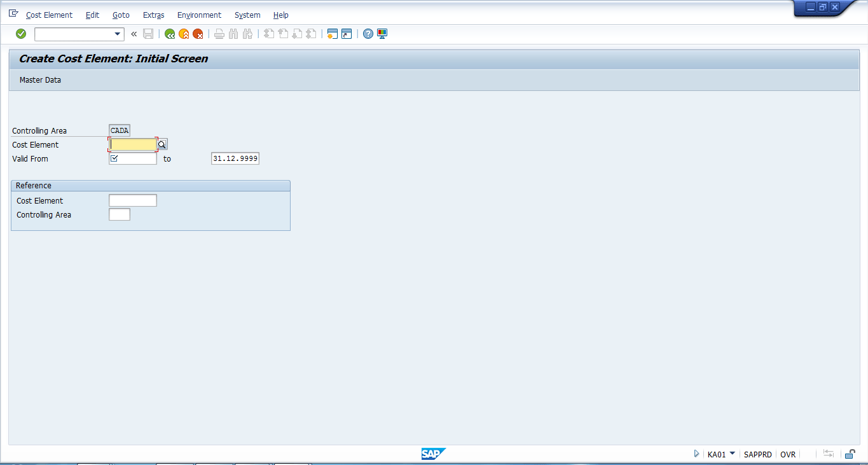Click the yellow Exit icon in the toolbar
The image size is (868, 465).
[184, 34]
